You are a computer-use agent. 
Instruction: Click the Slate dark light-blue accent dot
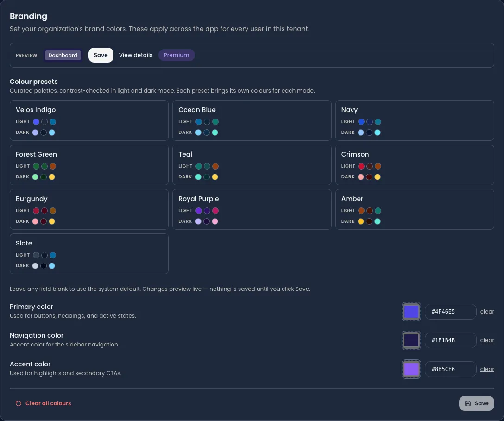tap(52, 266)
